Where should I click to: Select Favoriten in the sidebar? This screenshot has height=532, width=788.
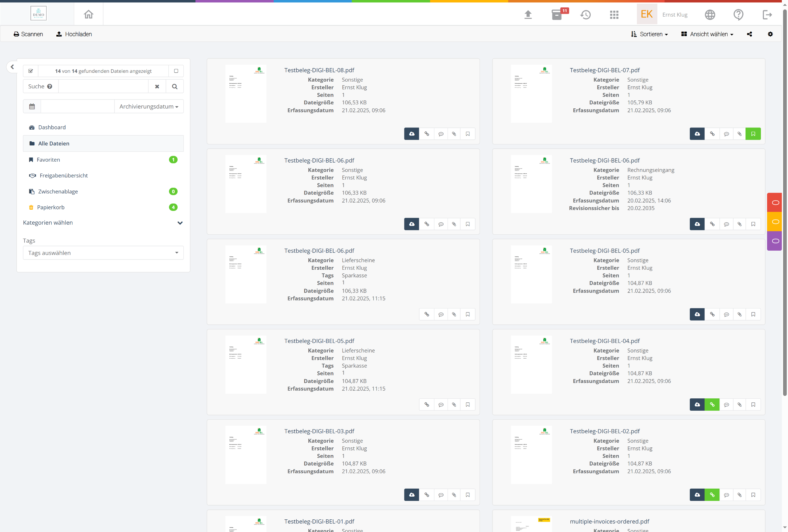point(48,160)
